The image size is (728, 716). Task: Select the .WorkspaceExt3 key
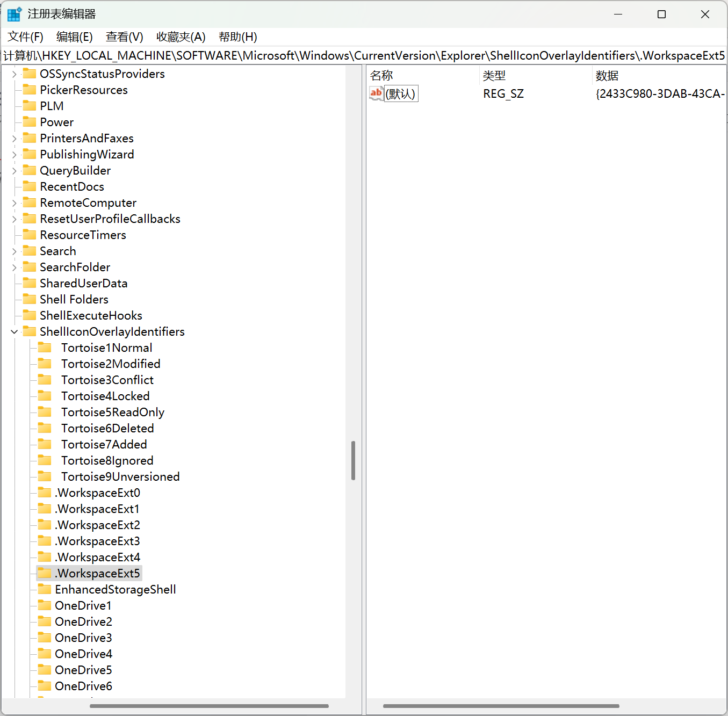[x=97, y=541]
